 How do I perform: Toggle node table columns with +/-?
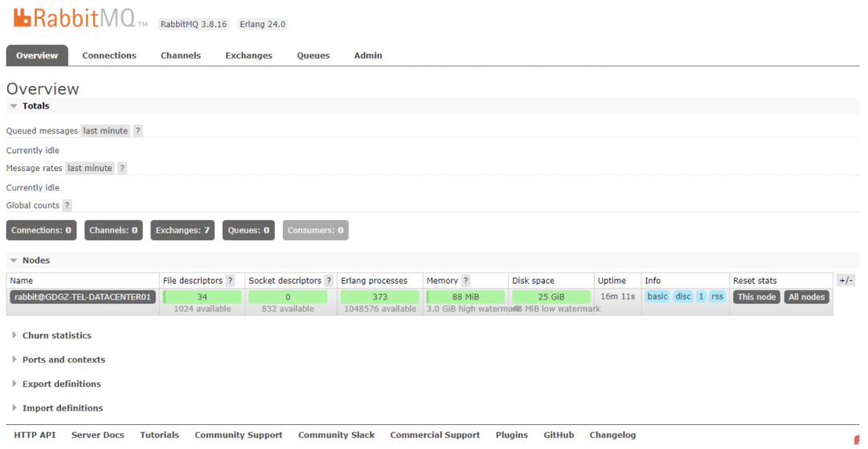coord(845,280)
